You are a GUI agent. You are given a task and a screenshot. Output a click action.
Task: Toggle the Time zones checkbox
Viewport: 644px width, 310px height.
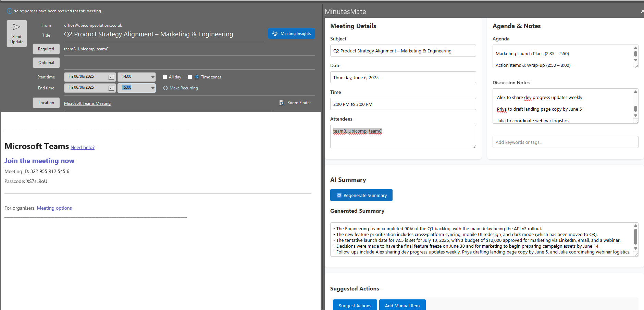190,77
